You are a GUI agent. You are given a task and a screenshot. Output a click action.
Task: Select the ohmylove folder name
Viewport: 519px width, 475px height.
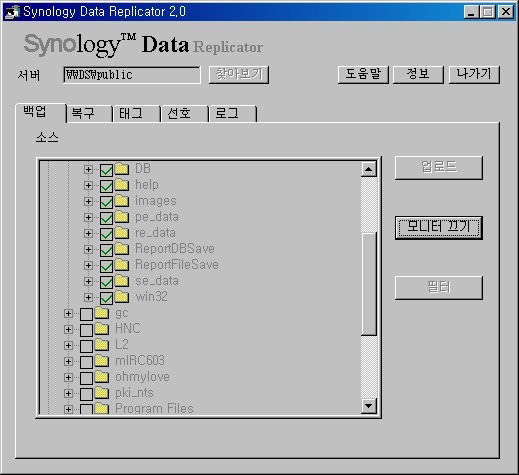click(x=142, y=377)
